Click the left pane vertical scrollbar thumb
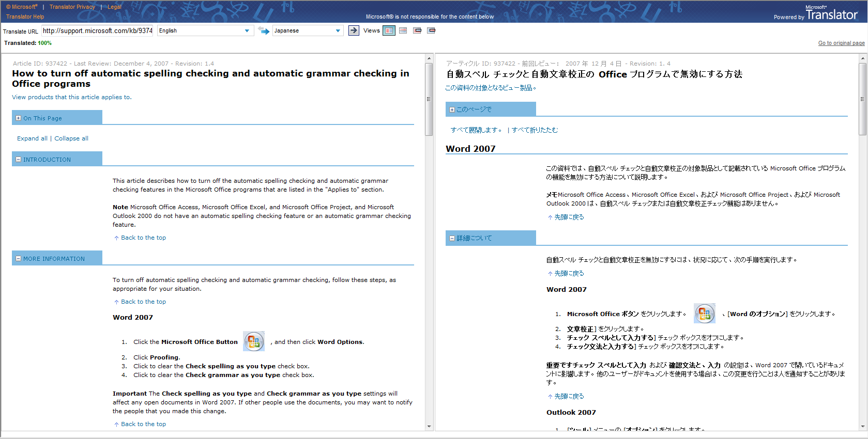Screen dimensions: 868x439 click(429, 98)
